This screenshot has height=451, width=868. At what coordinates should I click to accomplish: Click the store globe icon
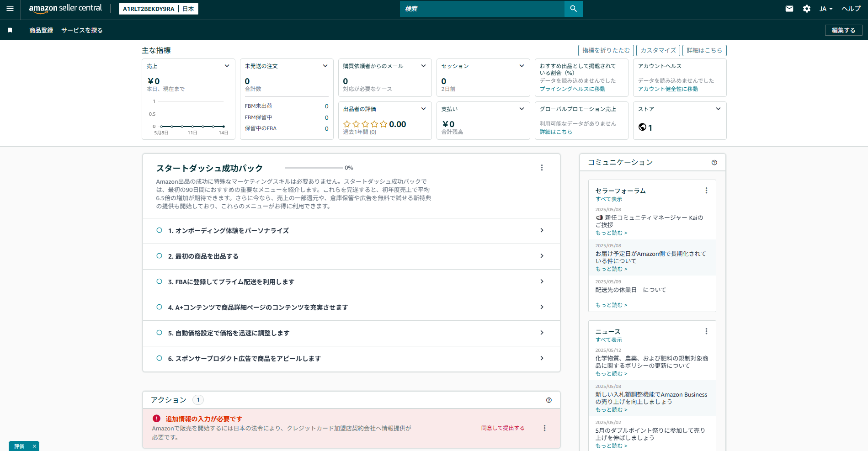642,127
